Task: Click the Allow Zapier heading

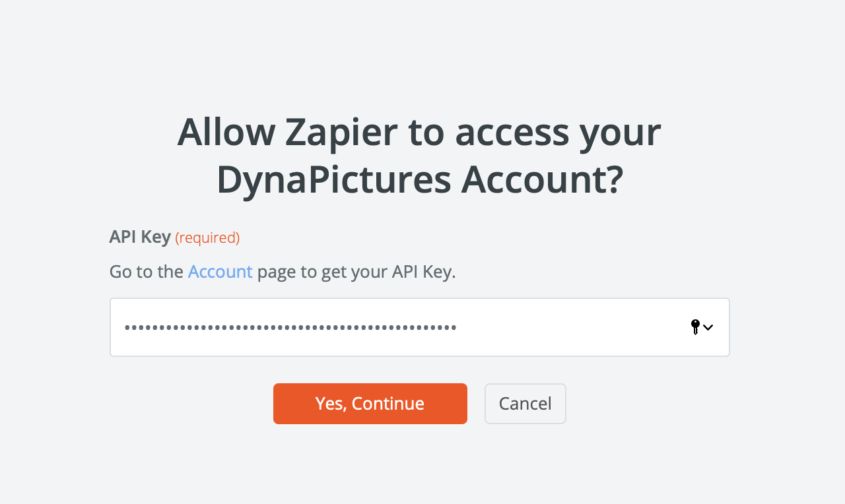Action: tap(419, 132)
